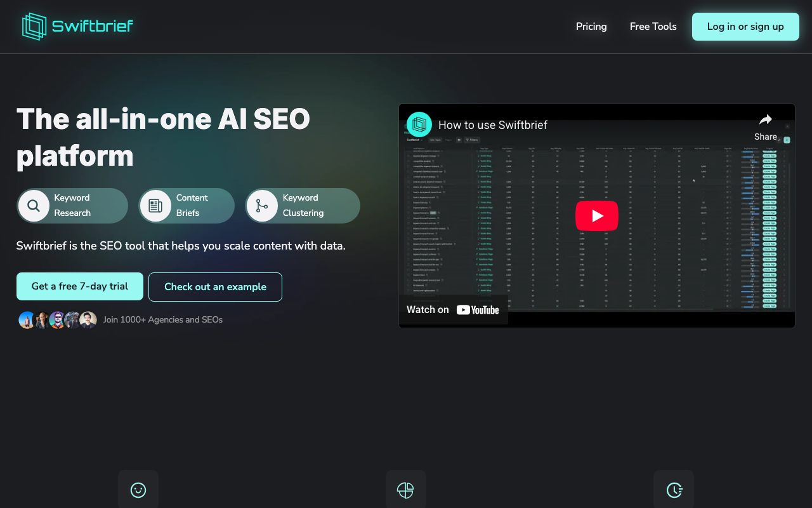Screen dimensions: 812x508
Task: Open Watch on YouTube link
Action: 453,310
